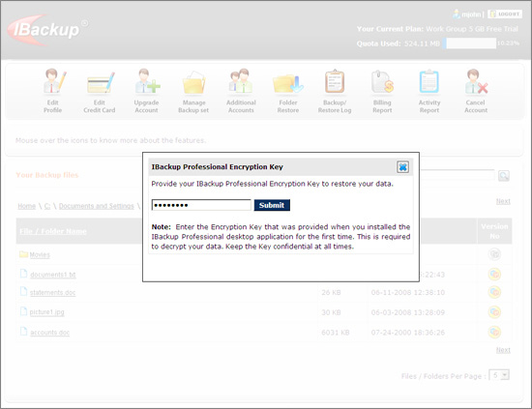Click the 6031 KB size cell
The image size is (532, 409).
(x=336, y=333)
